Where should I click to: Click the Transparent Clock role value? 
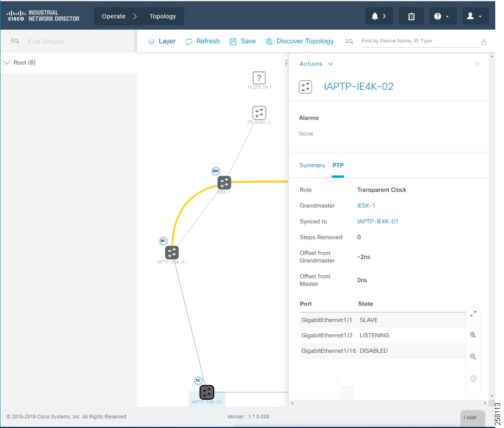tap(382, 190)
